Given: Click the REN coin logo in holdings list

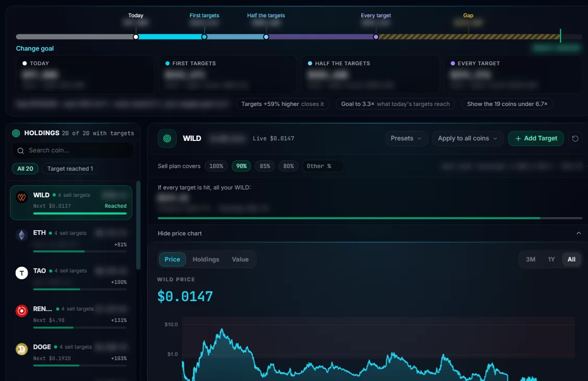Looking at the screenshot, I should coord(22,311).
